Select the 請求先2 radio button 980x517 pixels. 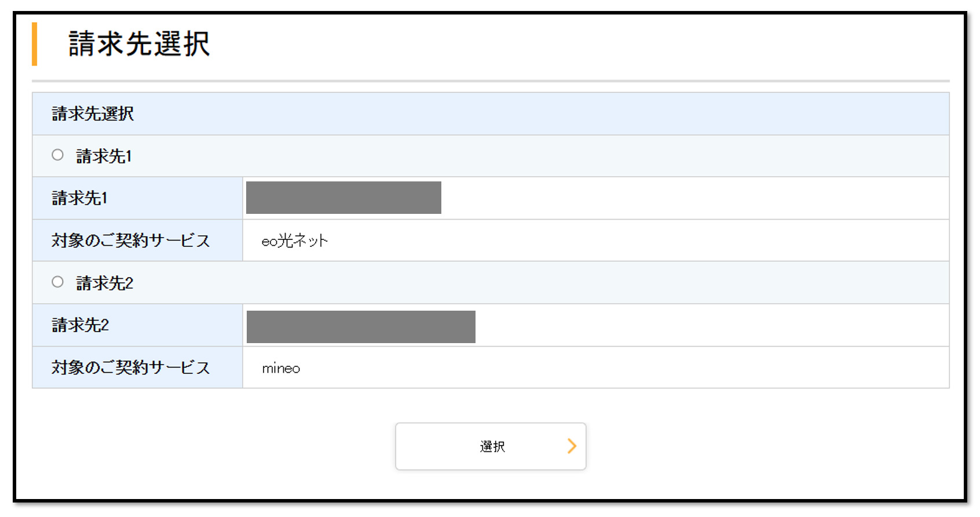point(57,282)
